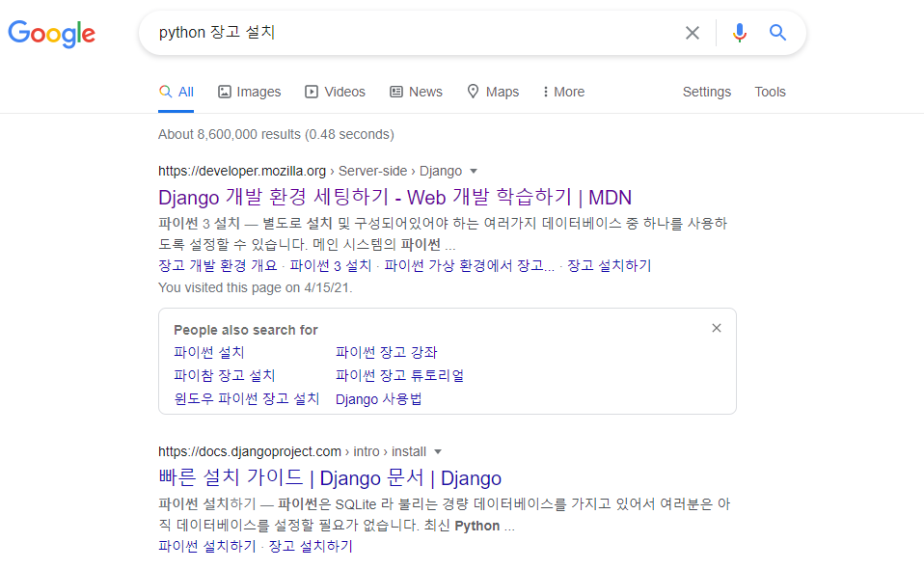
Task: Click About 8,600,000 results text
Action: coord(276,134)
